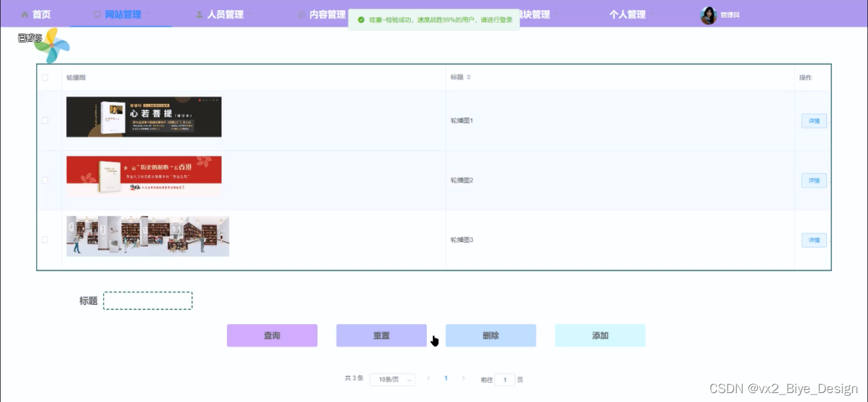The image size is (868, 402).
Task: Click the go-to-page number input
Action: tap(505, 379)
